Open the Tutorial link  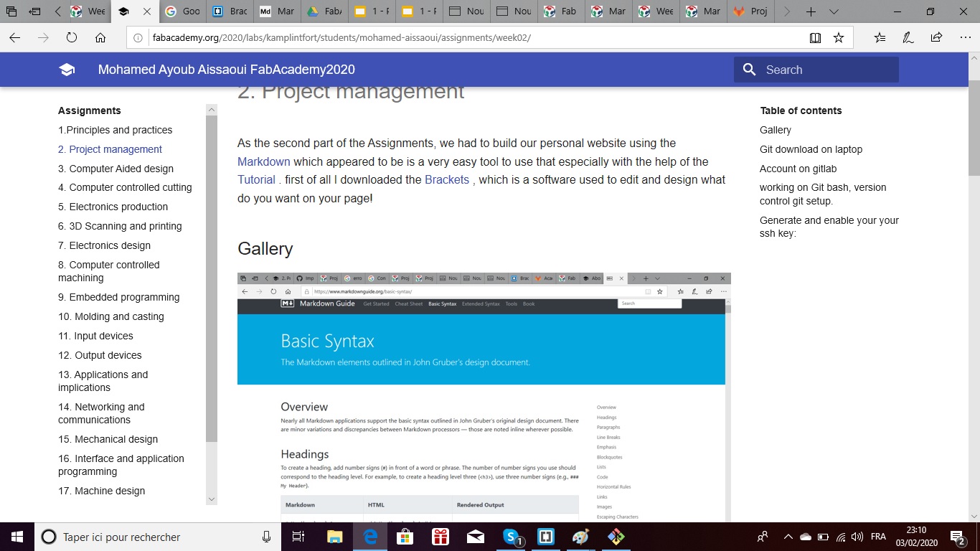point(257,179)
